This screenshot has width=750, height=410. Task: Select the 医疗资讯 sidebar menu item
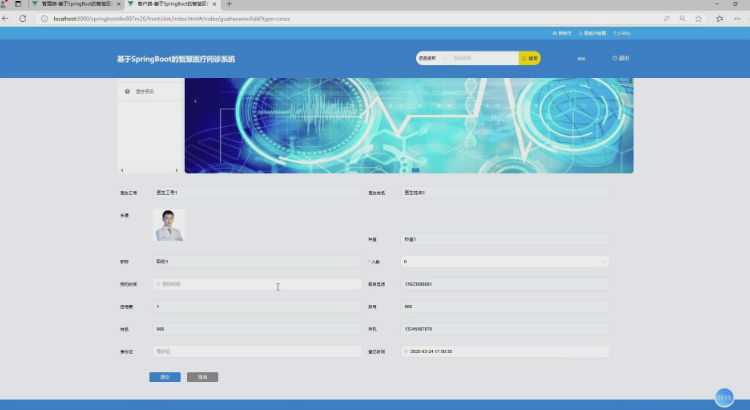click(x=150, y=91)
